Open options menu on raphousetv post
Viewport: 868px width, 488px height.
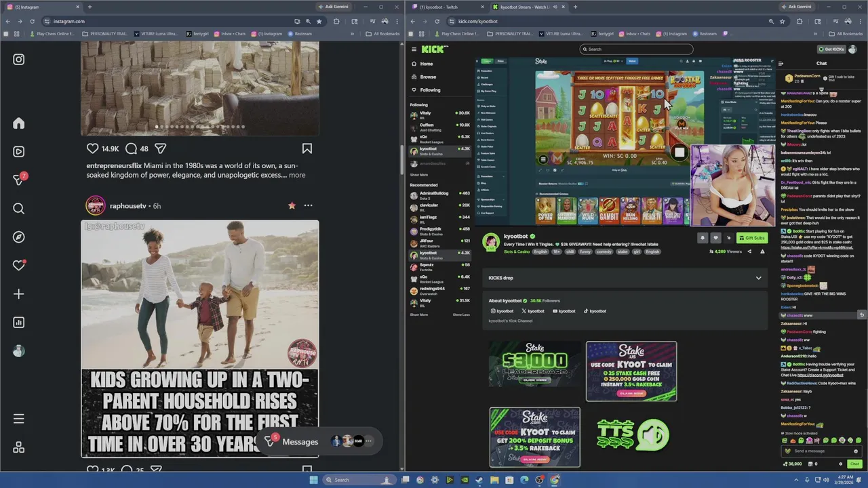point(308,205)
